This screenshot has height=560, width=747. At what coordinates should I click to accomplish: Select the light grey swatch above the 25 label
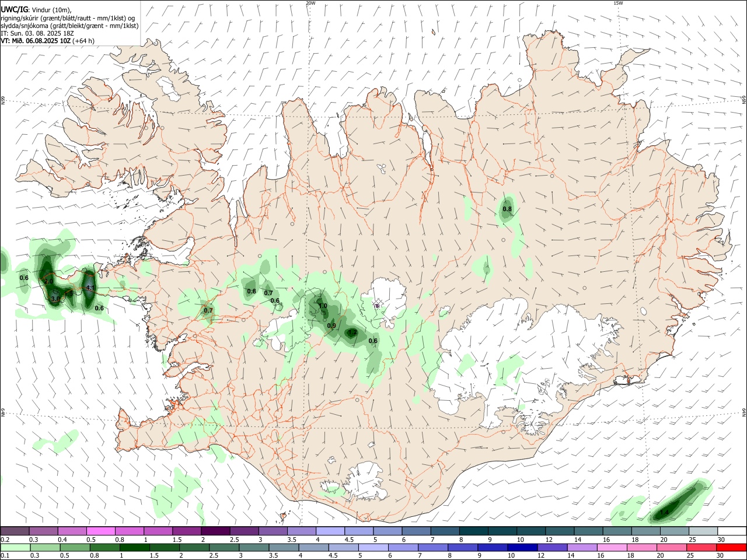[x=703, y=531]
